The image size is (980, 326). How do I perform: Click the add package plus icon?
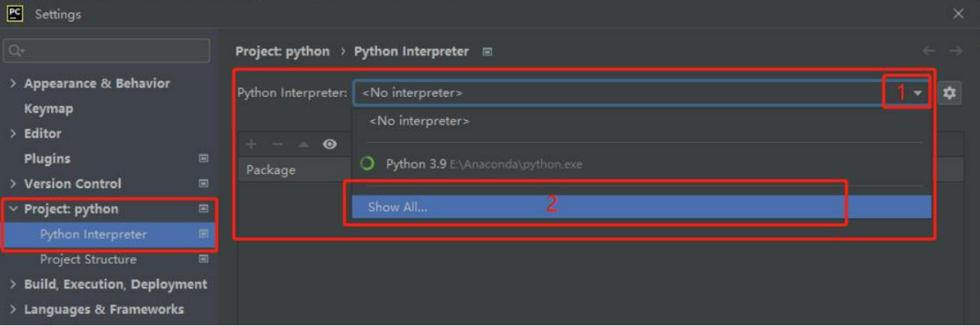pos(251,144)
